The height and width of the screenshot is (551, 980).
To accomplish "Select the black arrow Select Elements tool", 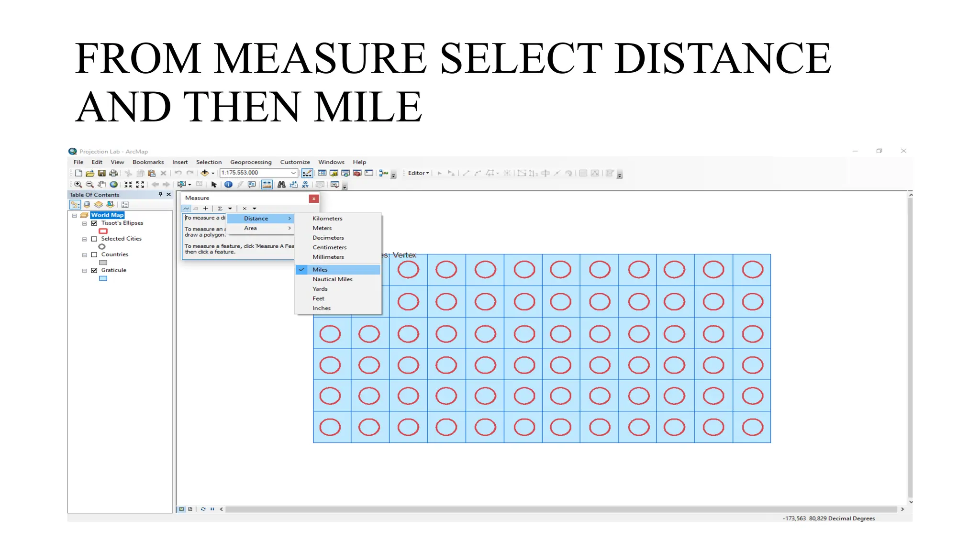I will (x=214, y=184).
